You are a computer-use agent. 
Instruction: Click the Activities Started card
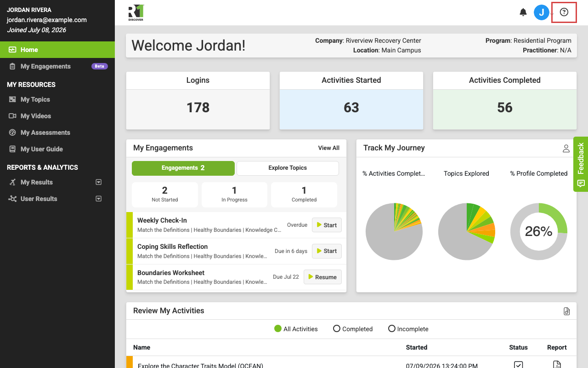pyautogui.click(x=351, y=101)
